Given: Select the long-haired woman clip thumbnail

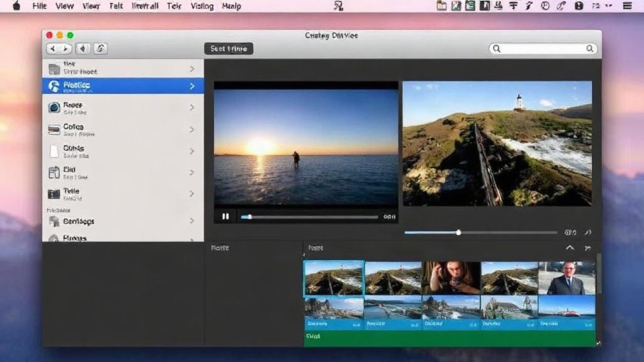Looking at the screenshot, I should [451, 278].
